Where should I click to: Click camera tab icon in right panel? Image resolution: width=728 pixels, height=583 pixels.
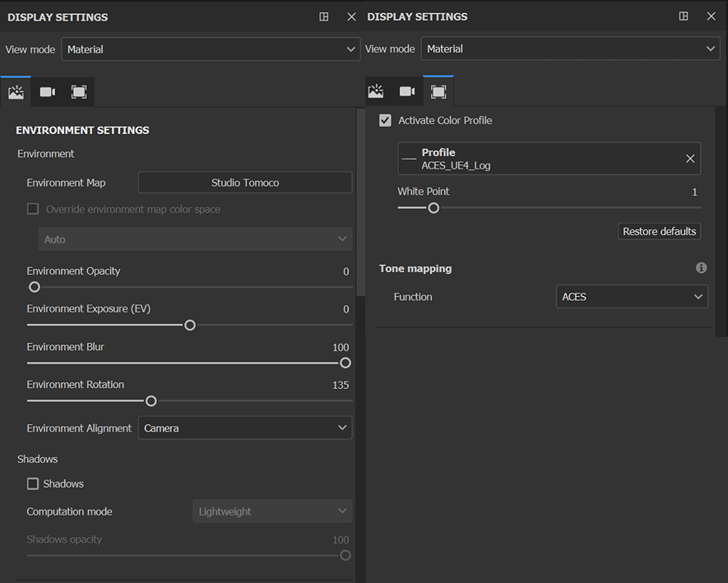(x=407, y=91)
